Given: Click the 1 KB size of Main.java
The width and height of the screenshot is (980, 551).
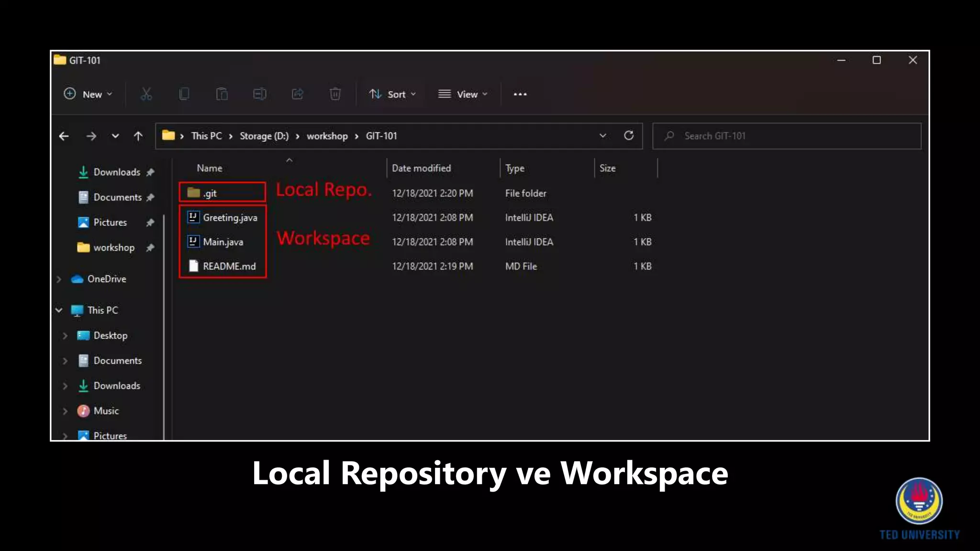Looking at the screenshot, I should pos(643,242).
